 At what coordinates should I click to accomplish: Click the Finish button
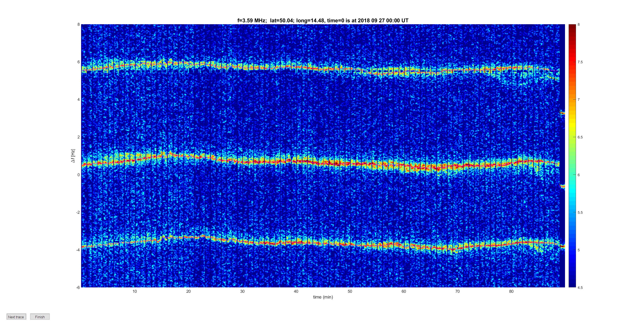point(40,317)
